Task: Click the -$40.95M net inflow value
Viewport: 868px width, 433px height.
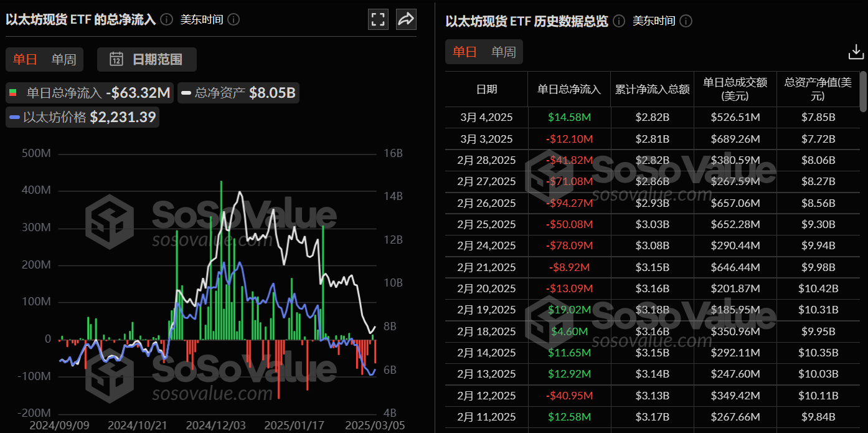Action: coord(569,396)
